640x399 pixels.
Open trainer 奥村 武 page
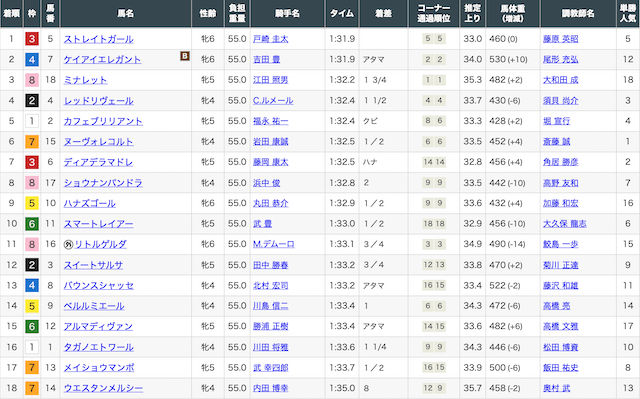[556, 388]
